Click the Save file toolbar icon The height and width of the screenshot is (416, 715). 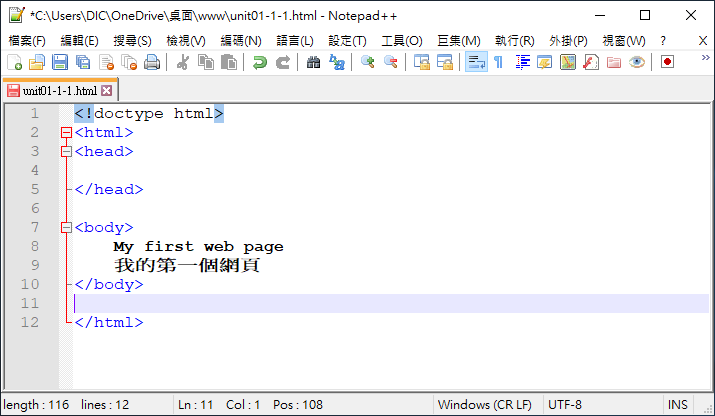[x=59, y=62]
